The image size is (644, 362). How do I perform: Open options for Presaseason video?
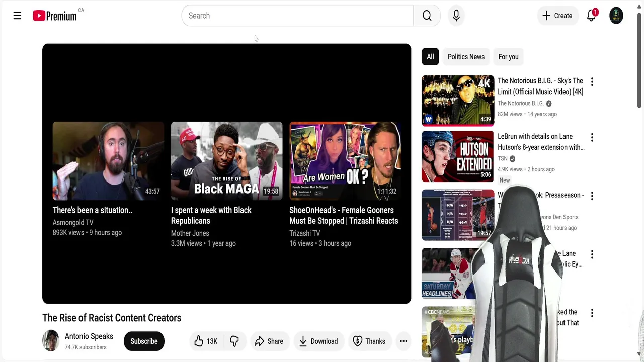point(592,196)
